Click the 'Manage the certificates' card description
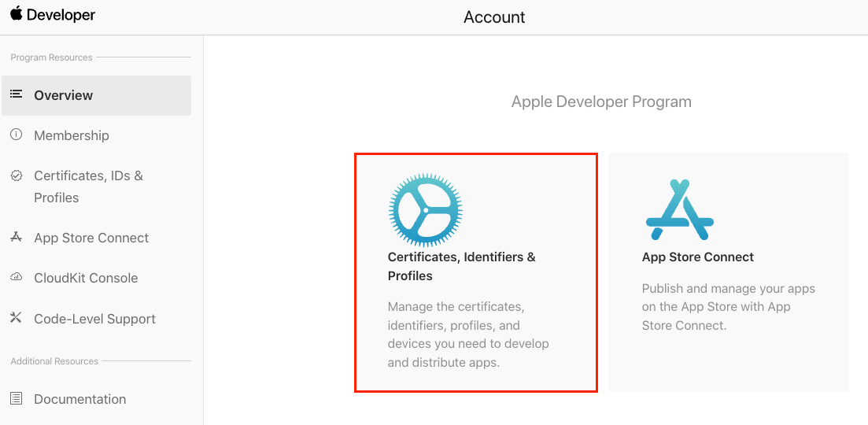The height and width of the screenshot is (425, 868). click(x=468, y=334)
